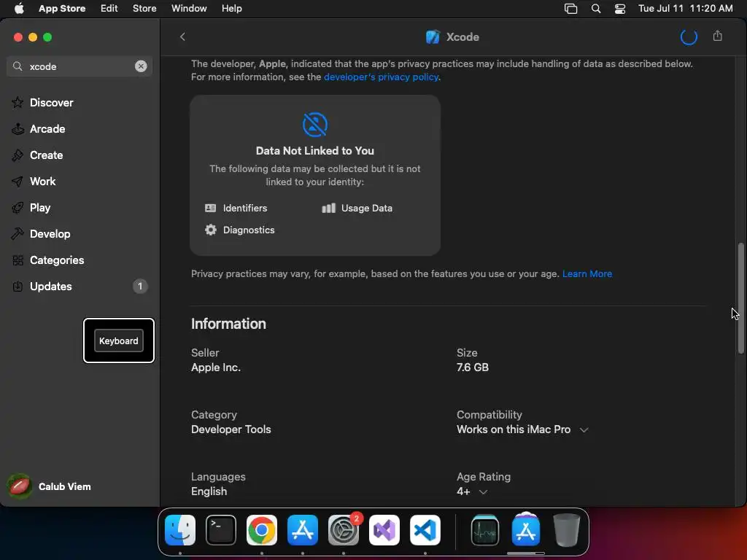This screenshot has height=560, width=747.
Task: Open the Edit menu
Action: [x=109, y=8]
